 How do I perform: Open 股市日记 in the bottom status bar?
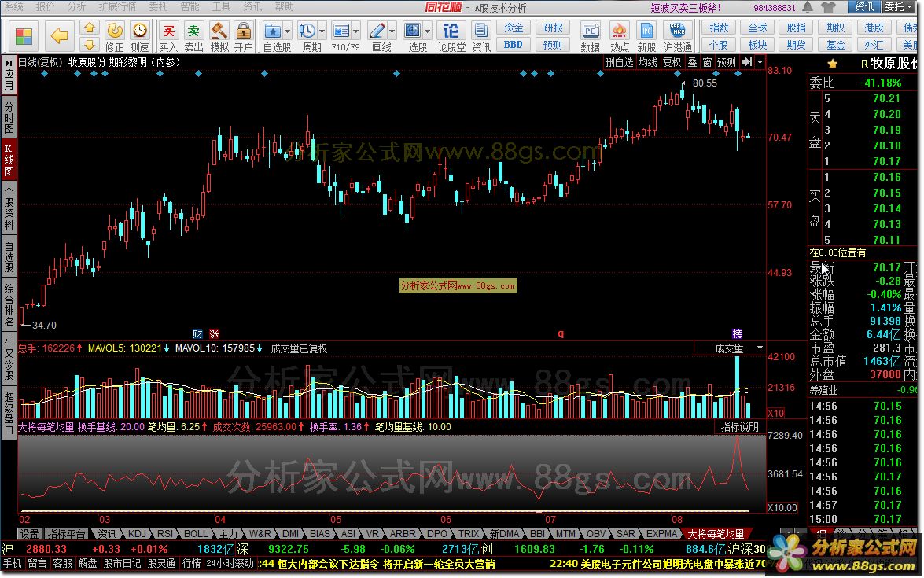pyautogui.click(x=122, y=564)
